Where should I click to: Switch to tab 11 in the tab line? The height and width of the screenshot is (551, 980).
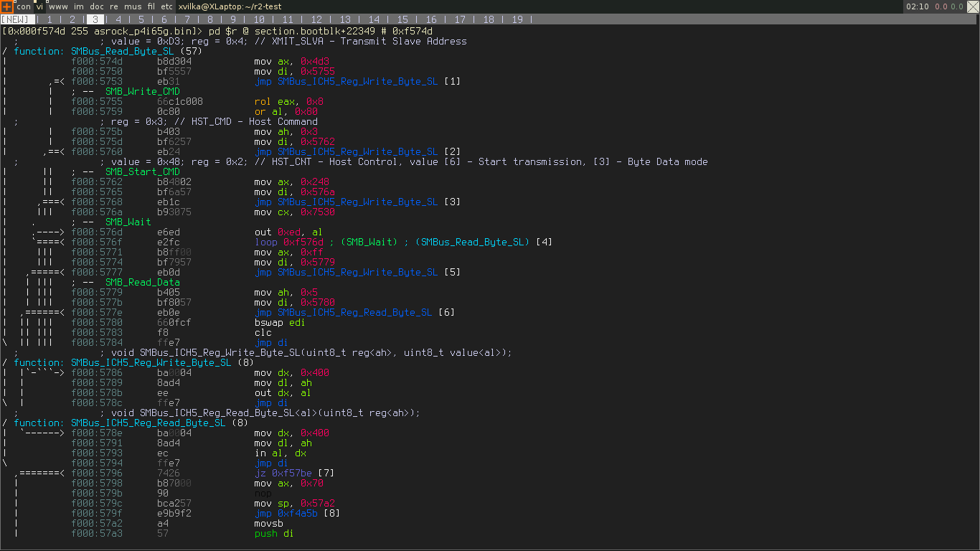tap(288, 19)
